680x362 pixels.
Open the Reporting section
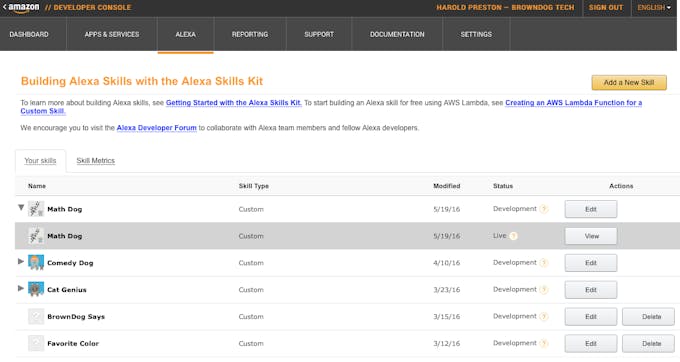(250, 34)
